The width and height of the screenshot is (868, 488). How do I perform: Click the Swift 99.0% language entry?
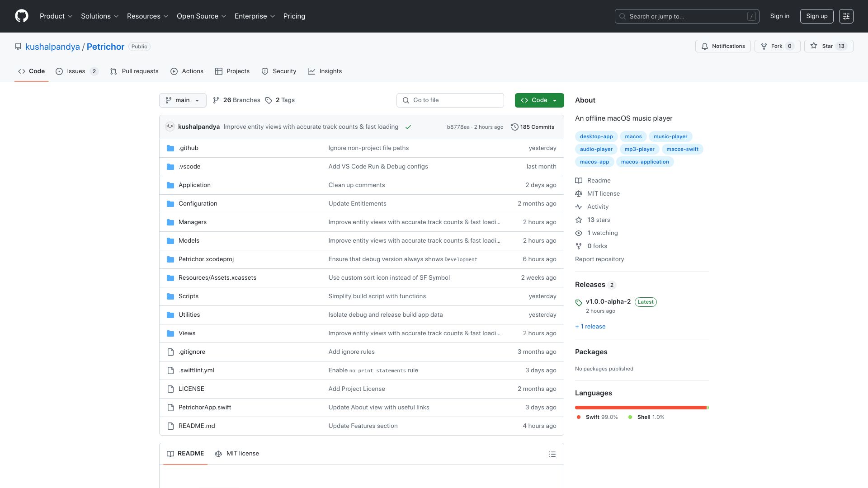[597, 418]
